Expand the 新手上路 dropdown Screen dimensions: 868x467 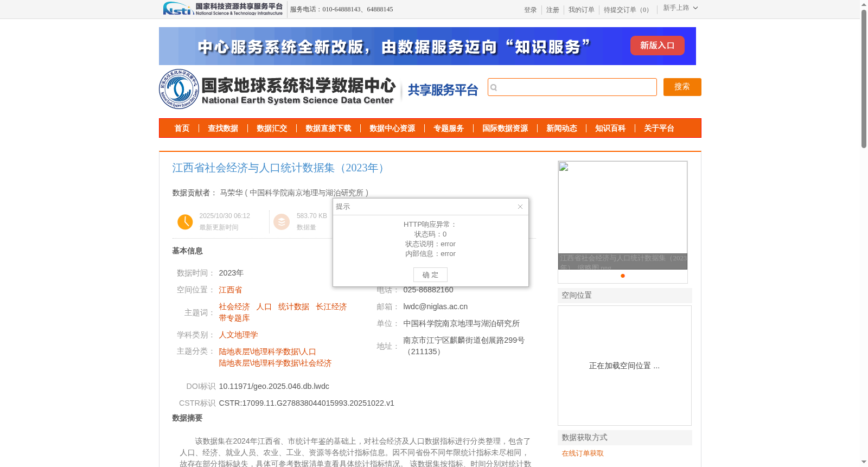(x=680, y=8)
